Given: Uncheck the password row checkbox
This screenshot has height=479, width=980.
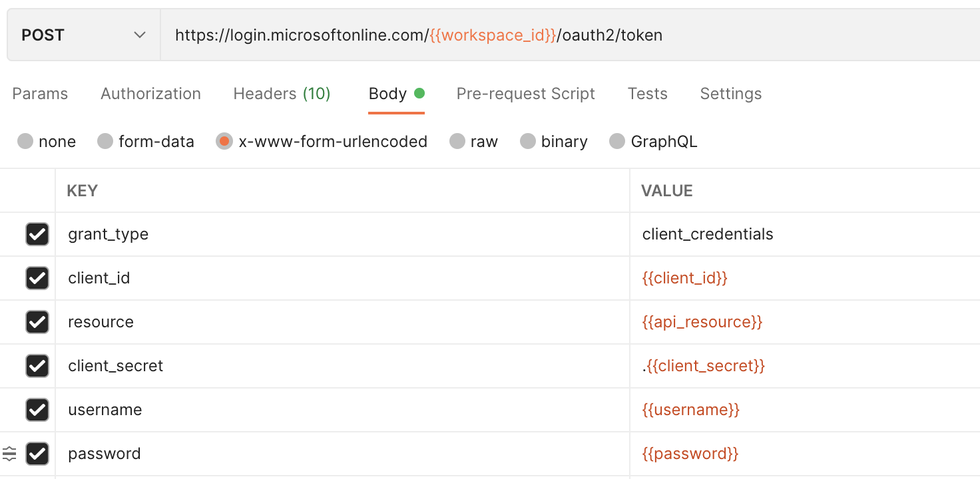Looking at the screenshot, I should (37, 454).
